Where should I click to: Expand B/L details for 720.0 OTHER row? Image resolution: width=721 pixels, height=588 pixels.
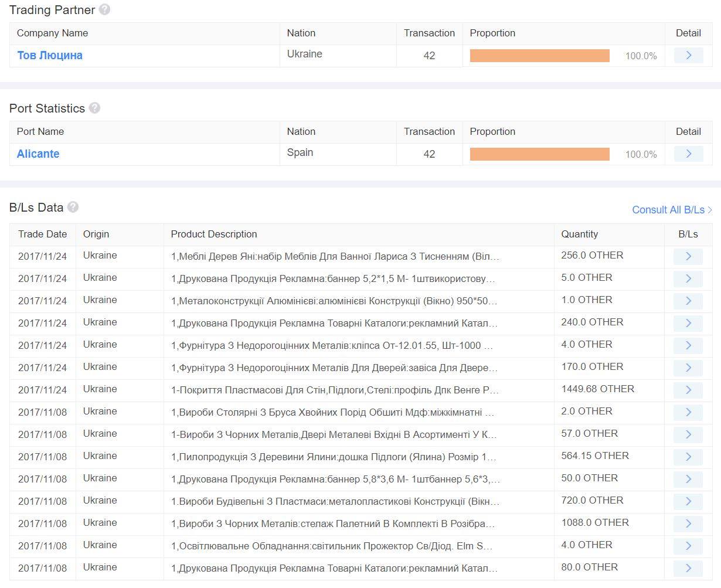tap(688, 502)
